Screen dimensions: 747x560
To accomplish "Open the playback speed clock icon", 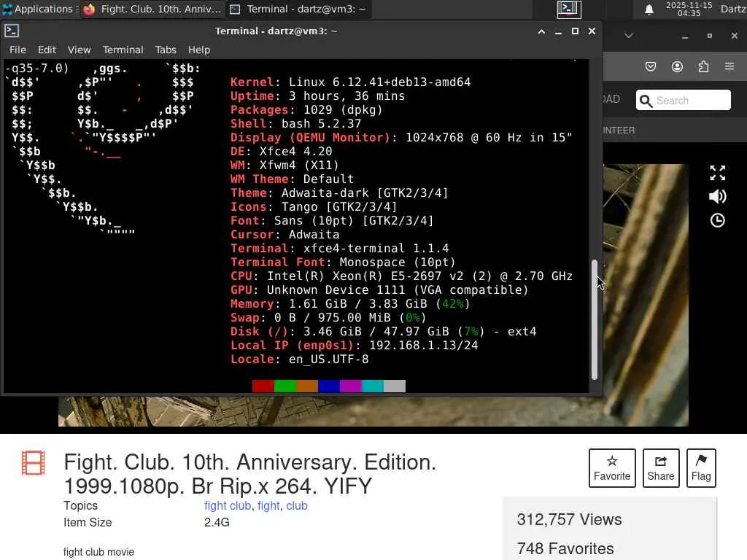I will (x=718, y=220).
